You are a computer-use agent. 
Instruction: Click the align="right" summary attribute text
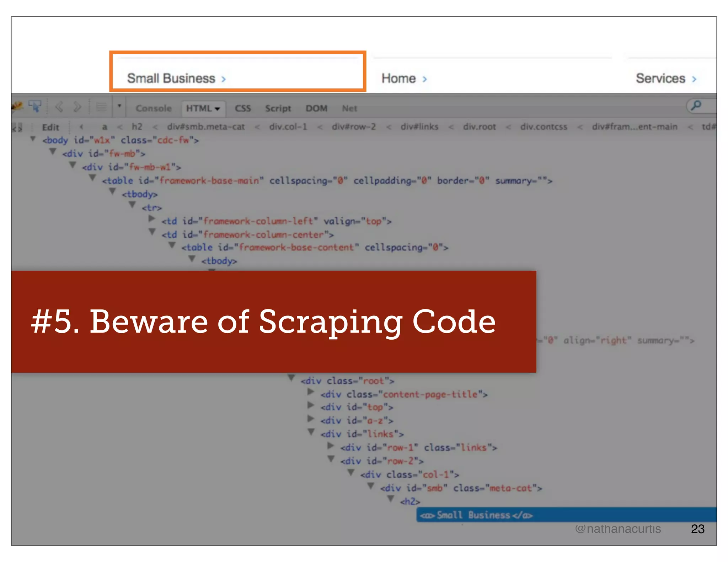[628, 340]
